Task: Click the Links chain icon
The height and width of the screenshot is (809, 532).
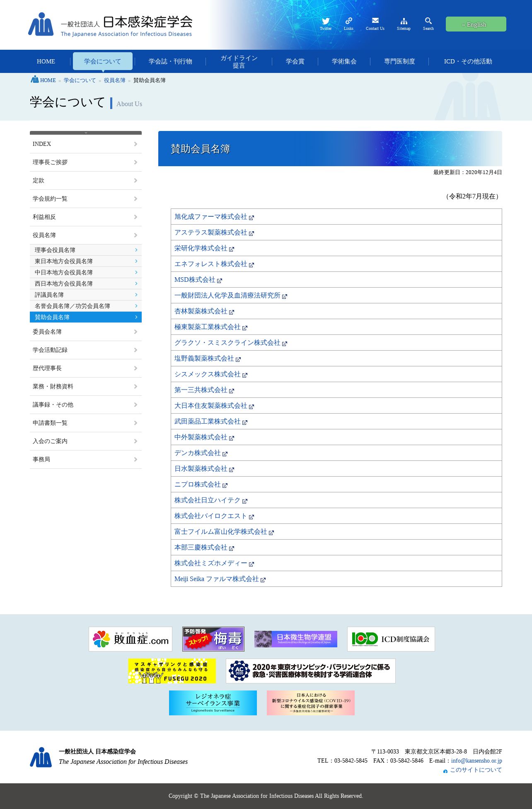Action: pyautogui.click(x=348, y=21)
